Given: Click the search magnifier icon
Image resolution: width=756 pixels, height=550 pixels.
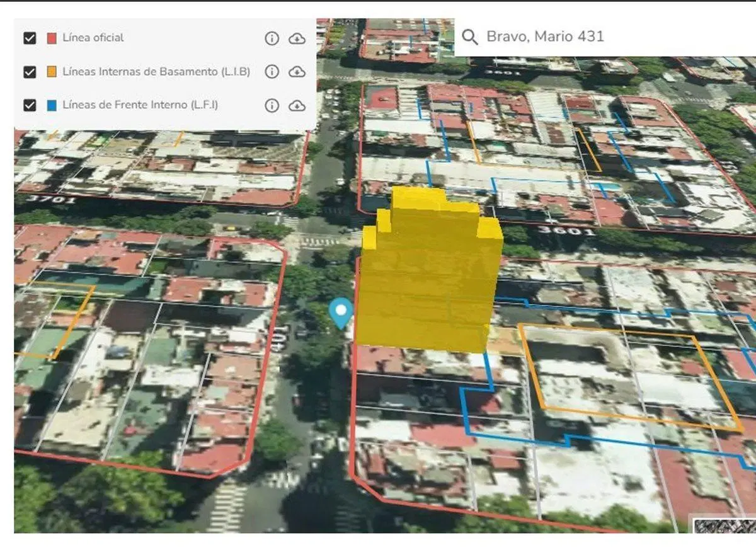Looking at the screenshot, I should 469,37.
